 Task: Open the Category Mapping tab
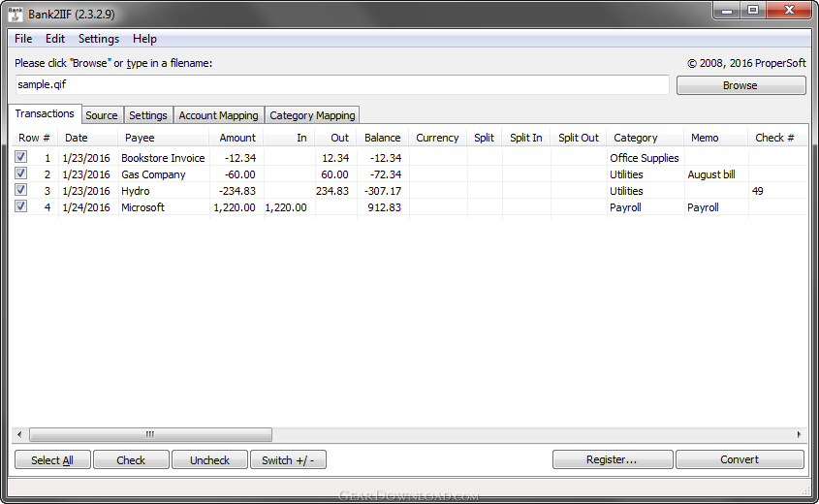pos(312,115)
